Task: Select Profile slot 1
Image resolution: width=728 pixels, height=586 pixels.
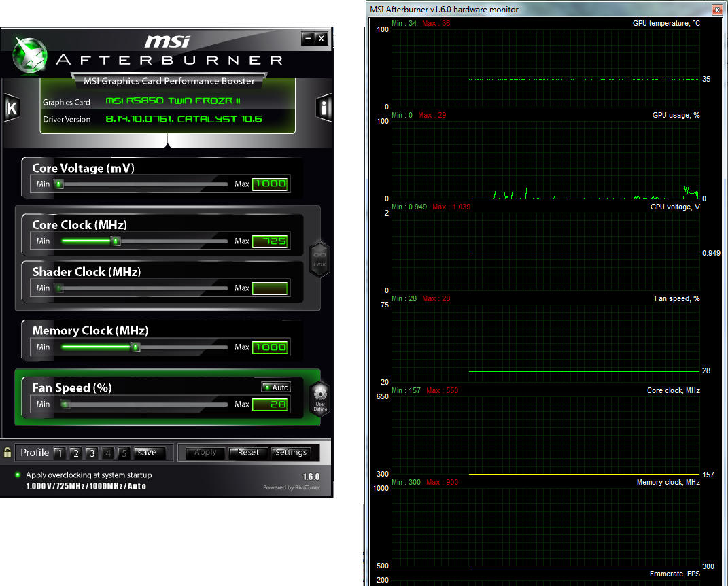Action: click(x=59, y=453)
